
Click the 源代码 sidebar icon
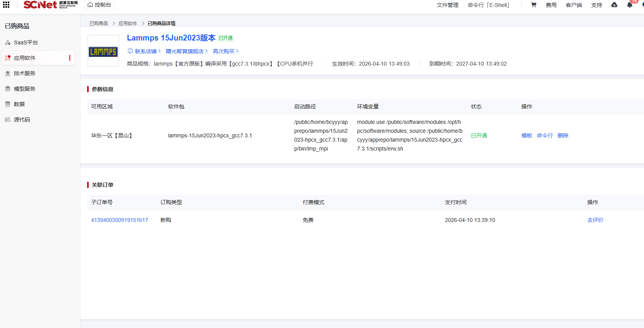pos(8,120)
